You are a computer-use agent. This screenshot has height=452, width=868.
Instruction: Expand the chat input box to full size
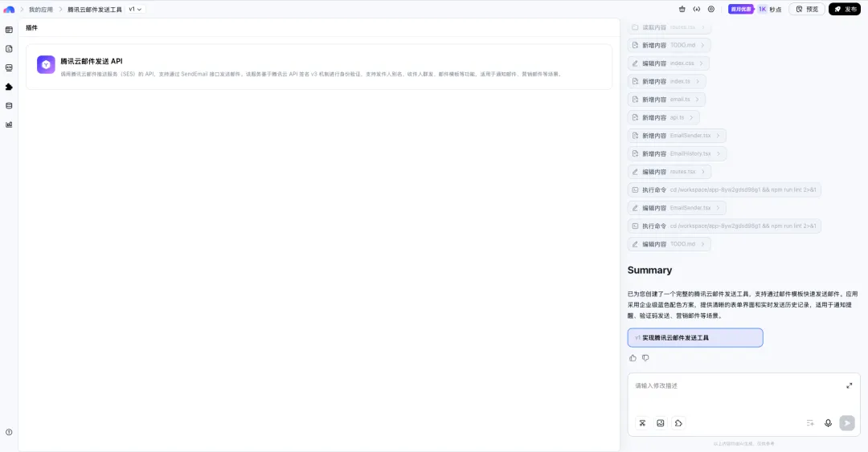(850, 385)
